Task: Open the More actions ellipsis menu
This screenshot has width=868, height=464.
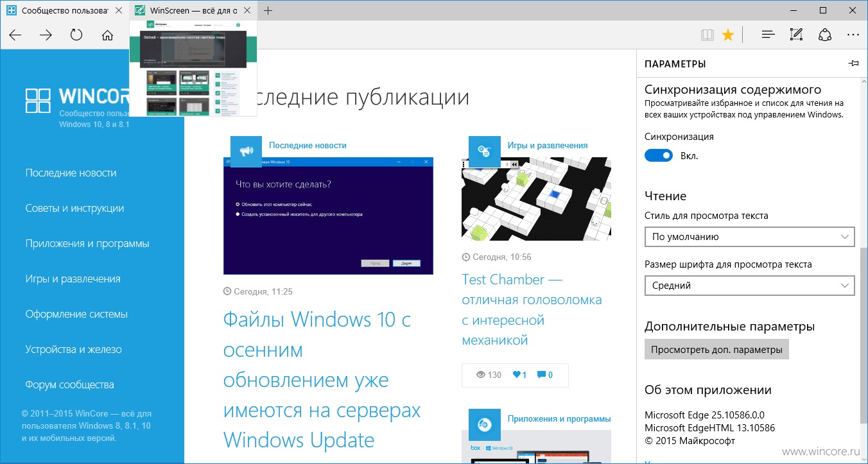Action: point(853,35)
